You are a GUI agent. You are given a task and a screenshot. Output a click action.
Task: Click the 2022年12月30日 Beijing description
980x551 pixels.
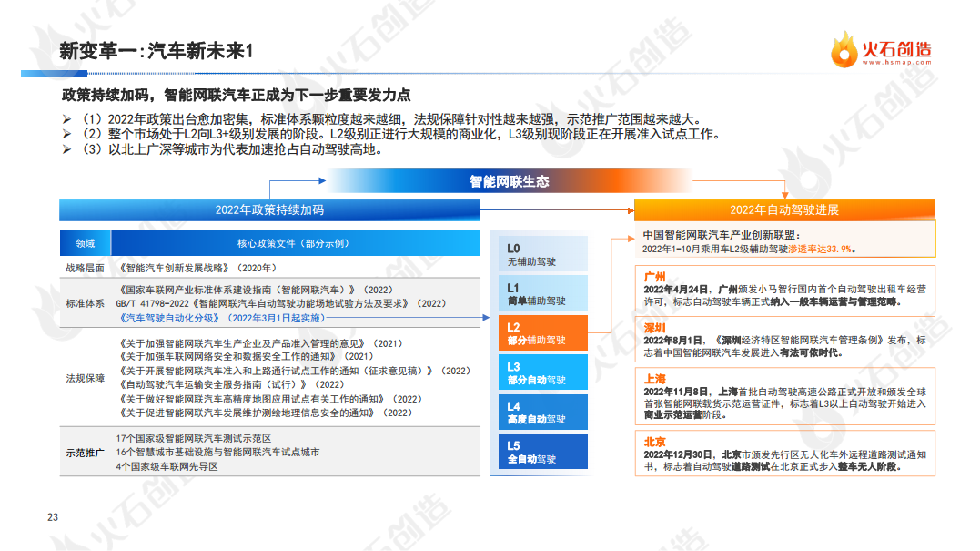785,460
